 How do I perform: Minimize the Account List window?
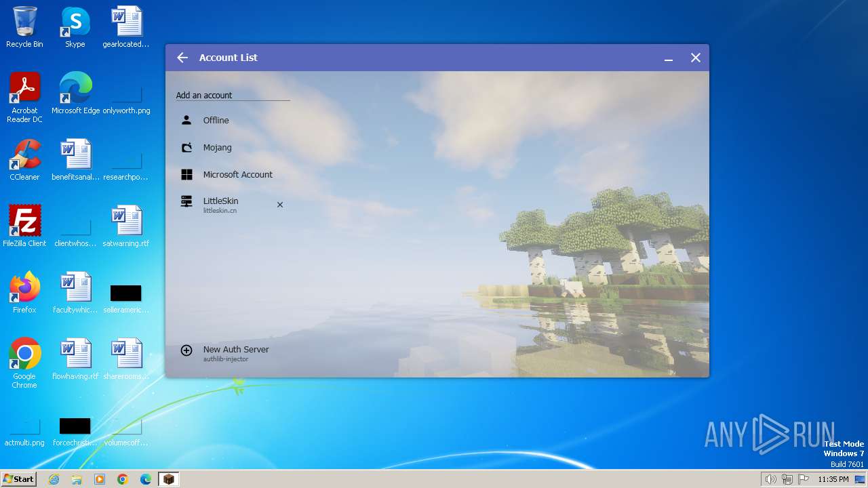tap(669, 58)
